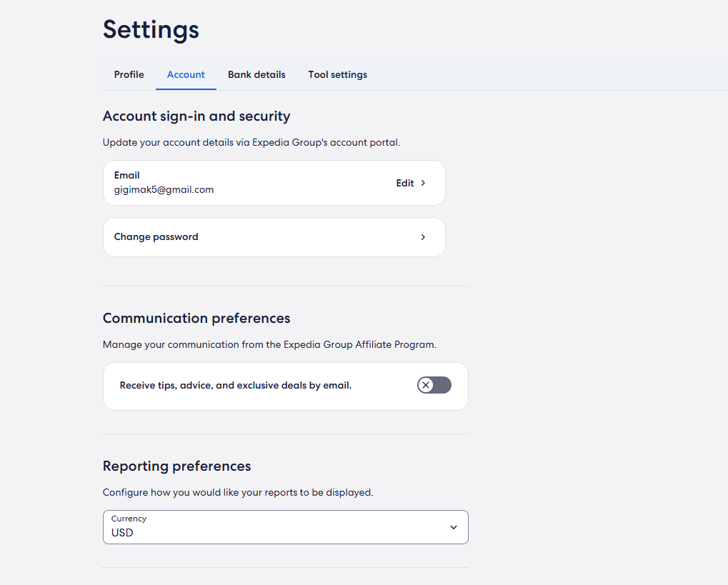
Task: Click the Edit label in Email row
Action: click(x=405, y=183)
